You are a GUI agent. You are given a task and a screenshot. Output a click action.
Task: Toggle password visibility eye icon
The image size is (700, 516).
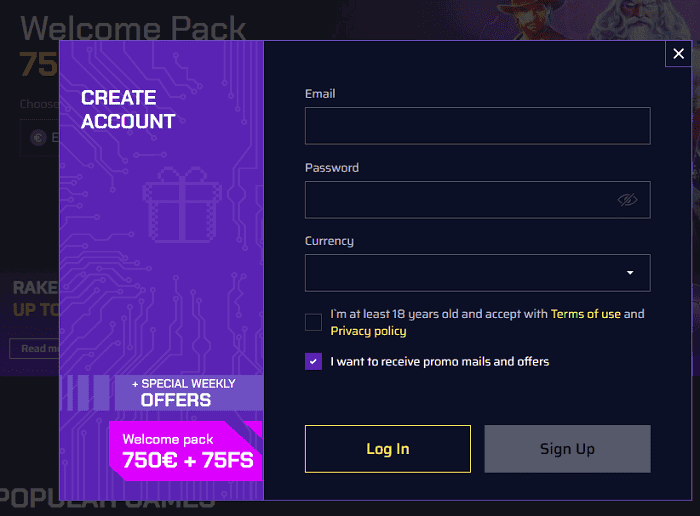tap(627, 200)
